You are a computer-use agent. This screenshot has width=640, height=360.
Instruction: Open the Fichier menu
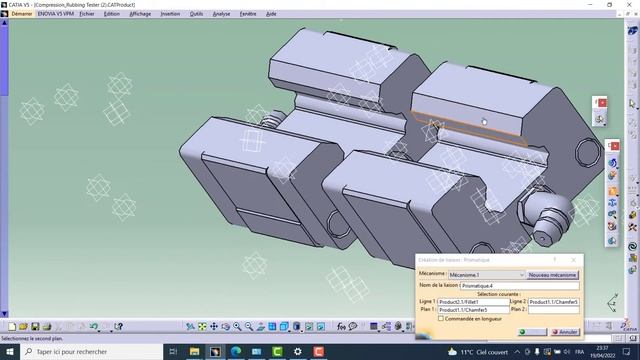click(x=87, y=14)
